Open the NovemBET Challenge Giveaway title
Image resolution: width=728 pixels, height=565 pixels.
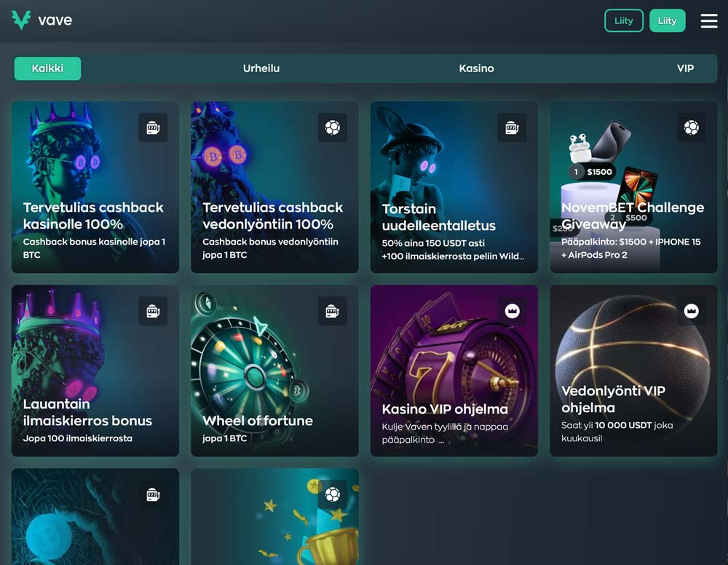pos(633,216)
